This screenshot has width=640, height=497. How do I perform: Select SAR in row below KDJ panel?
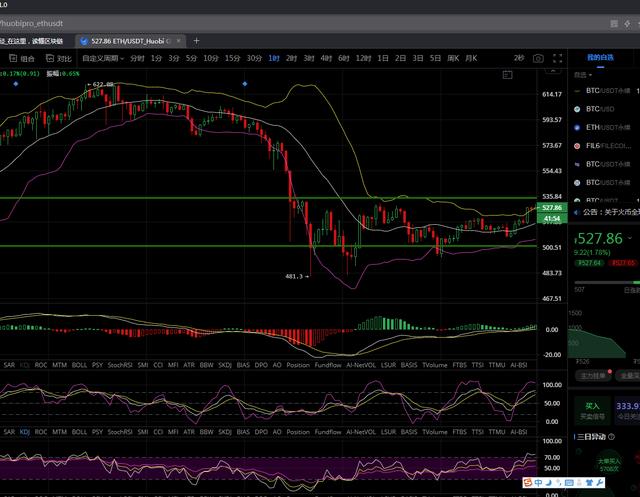(x=9, y=432)
